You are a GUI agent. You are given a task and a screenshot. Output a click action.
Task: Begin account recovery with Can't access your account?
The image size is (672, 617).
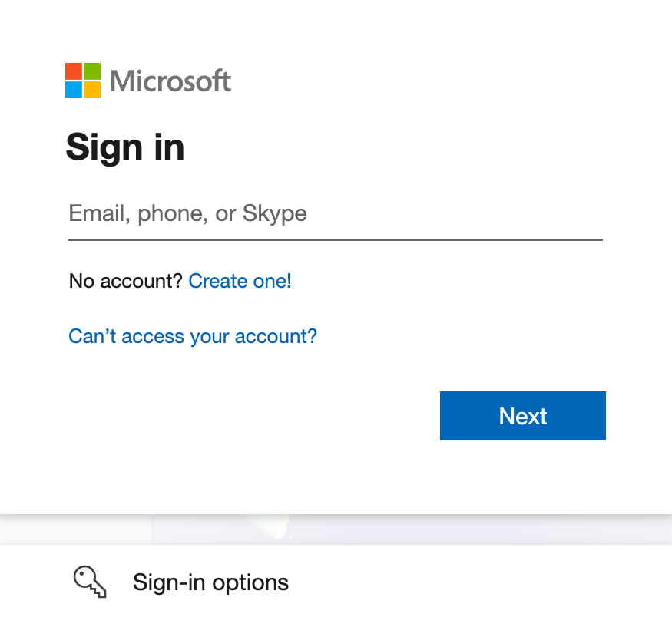192,336
